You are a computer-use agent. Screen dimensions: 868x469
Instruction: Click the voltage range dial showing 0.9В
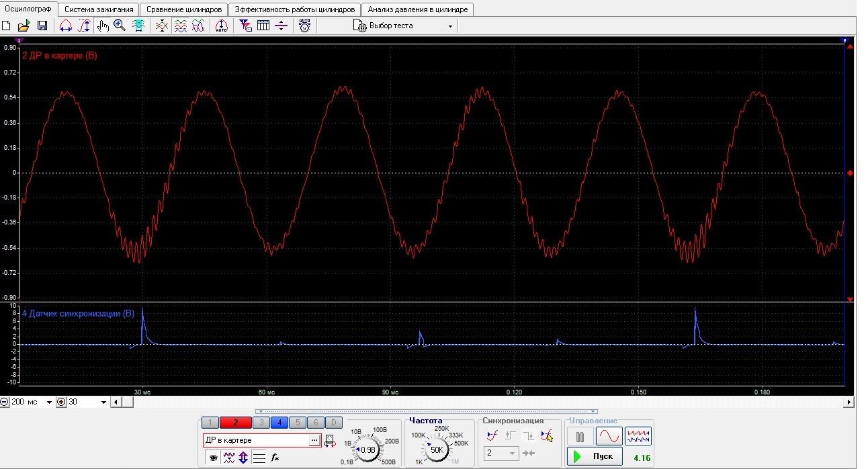click(367, 450)
